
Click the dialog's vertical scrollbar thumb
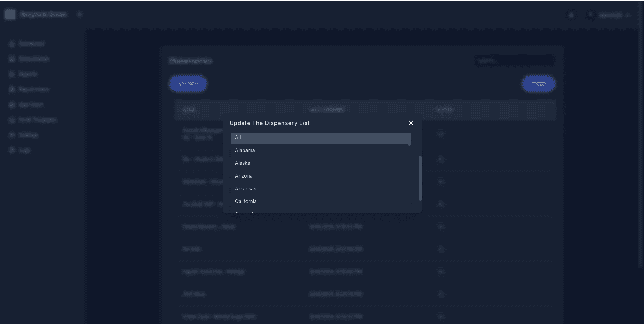pyautogui.click(x=420, y=178)
